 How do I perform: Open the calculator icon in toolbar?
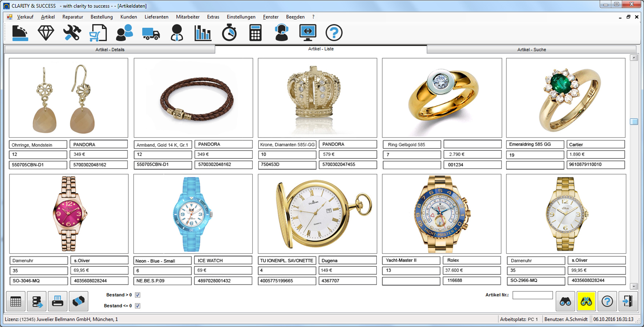[255, 33]
